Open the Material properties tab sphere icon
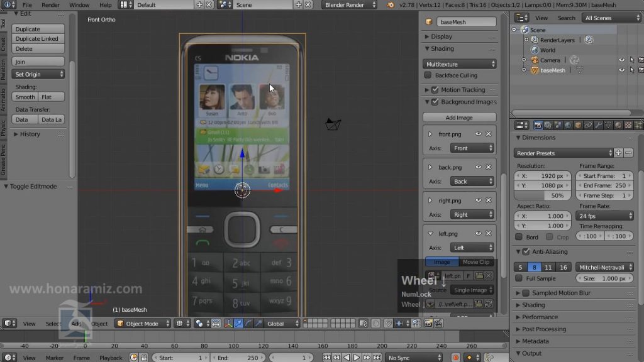Image resolution: width=644 pixels, height=362 pixels. 618,125
